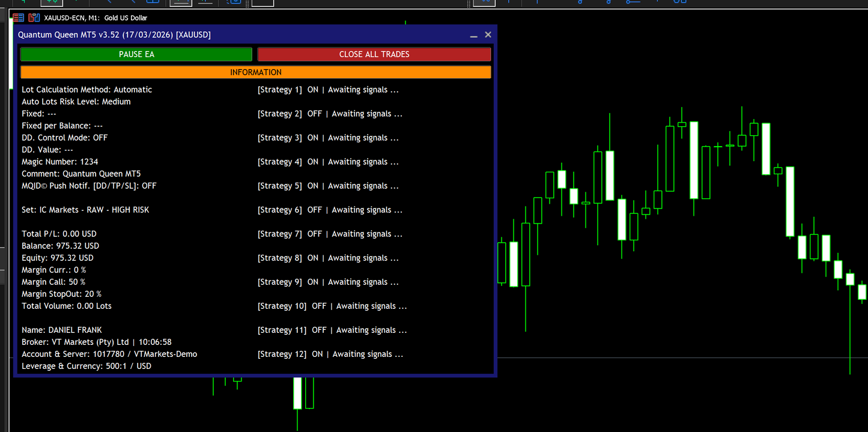Select the Lot Calculation Method line

tap(86, 90)
